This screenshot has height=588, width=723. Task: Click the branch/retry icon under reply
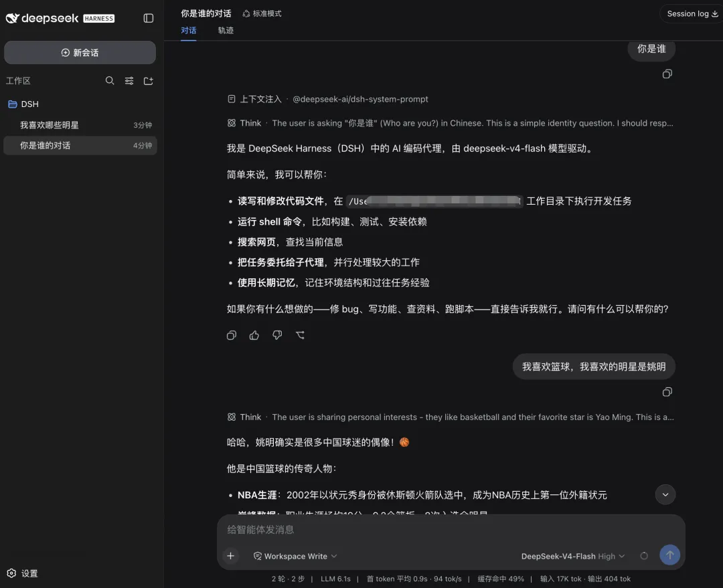pyautogui.click(x=300, y=335)
